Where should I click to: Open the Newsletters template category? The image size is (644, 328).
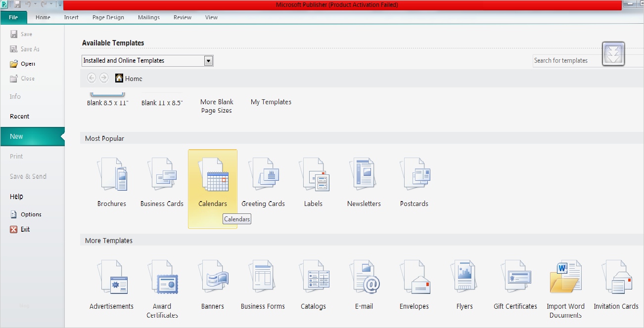[364, 183]
